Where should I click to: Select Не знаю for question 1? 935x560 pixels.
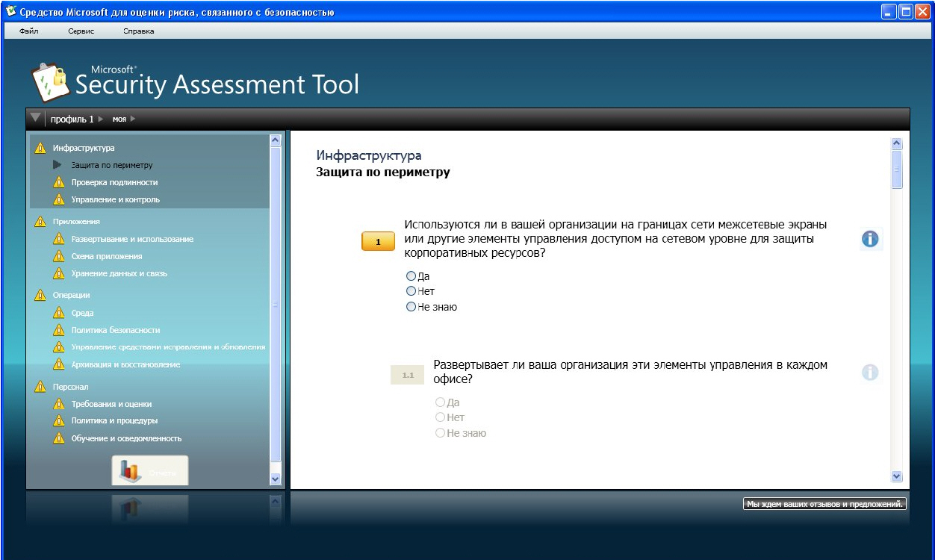pos(411,307)
